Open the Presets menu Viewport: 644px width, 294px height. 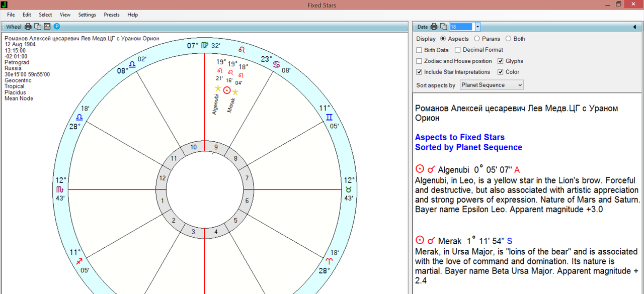coord(112,15)
